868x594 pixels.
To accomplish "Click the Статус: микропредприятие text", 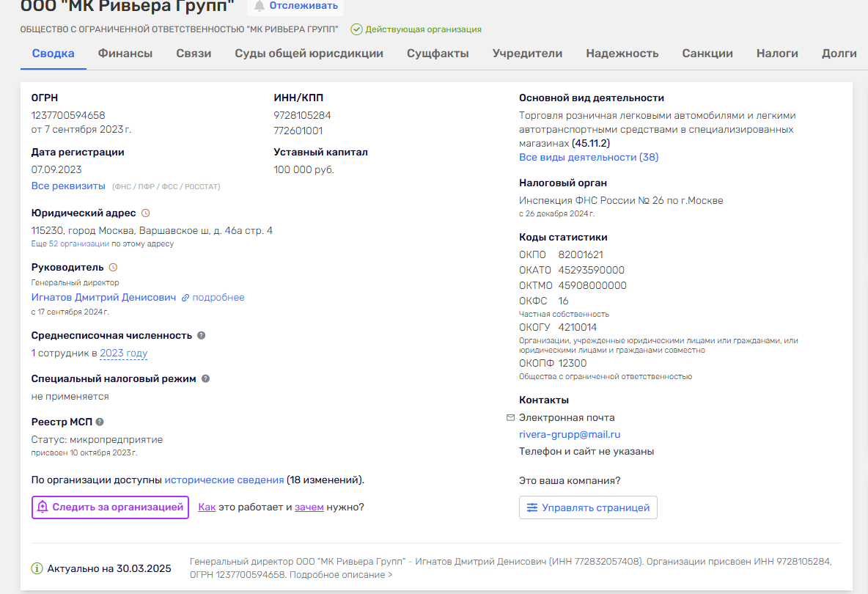I will click(97, 439).
